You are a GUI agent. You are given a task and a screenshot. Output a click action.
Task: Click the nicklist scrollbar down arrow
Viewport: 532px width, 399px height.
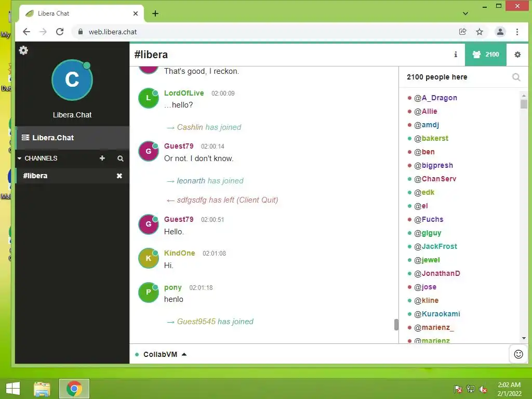pyautogui.click(x=524, y=338)
